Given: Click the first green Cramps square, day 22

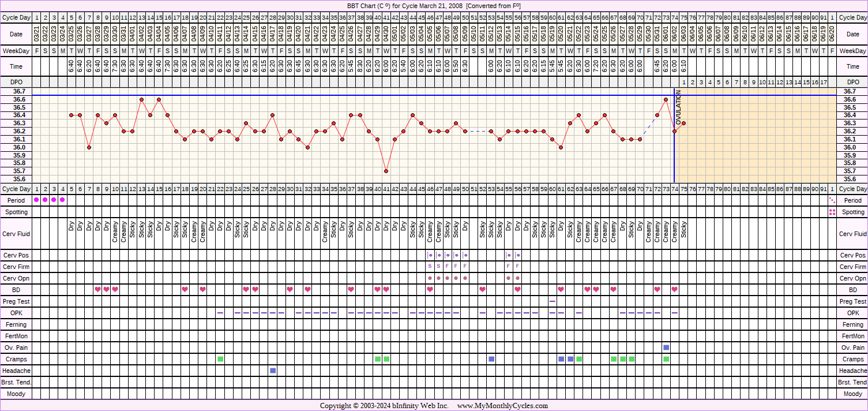Looking at the screenshot, I should tap(220, 359).
